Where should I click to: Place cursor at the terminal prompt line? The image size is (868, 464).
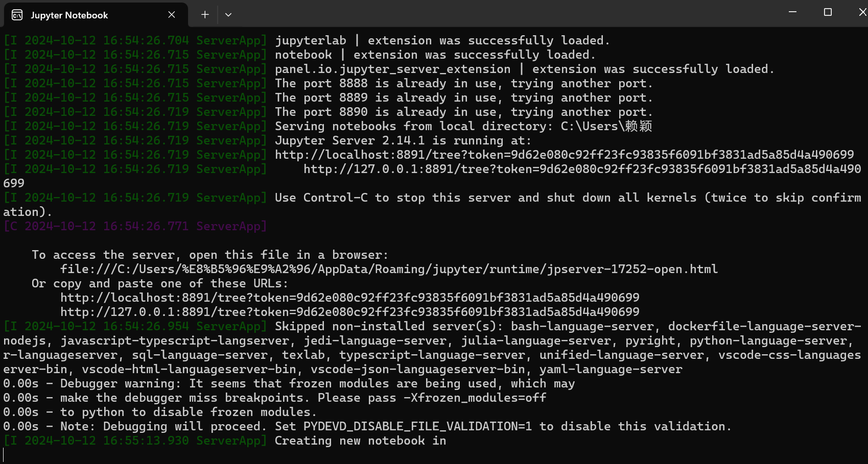click(4, 455)
